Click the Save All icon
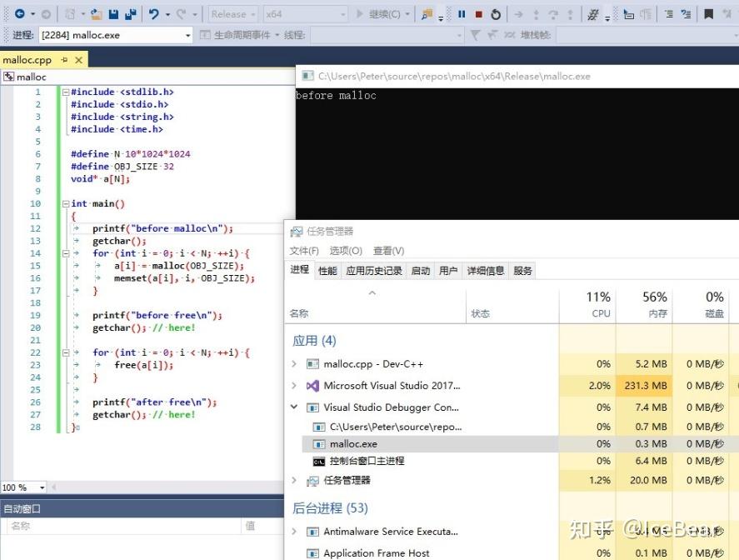Screen dimensions: 739x560 click(131, 14)
